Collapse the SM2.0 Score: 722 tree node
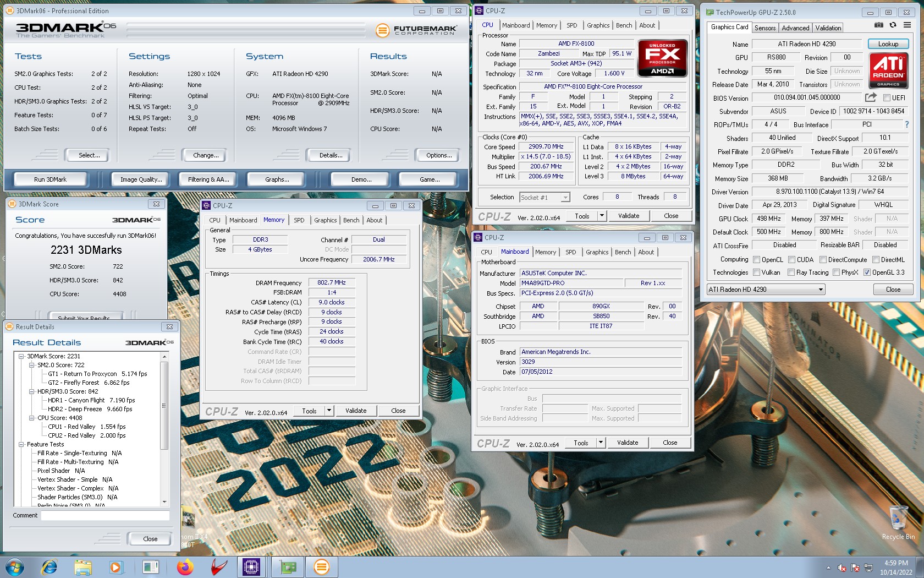Viewport: 924px width, 578px height. tap(32, 365)
